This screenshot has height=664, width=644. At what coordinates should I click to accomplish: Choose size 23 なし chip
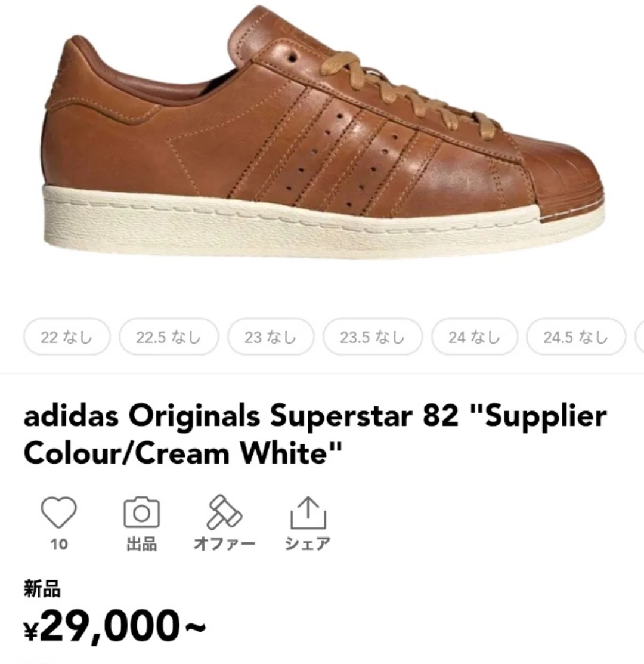[271, 337]
